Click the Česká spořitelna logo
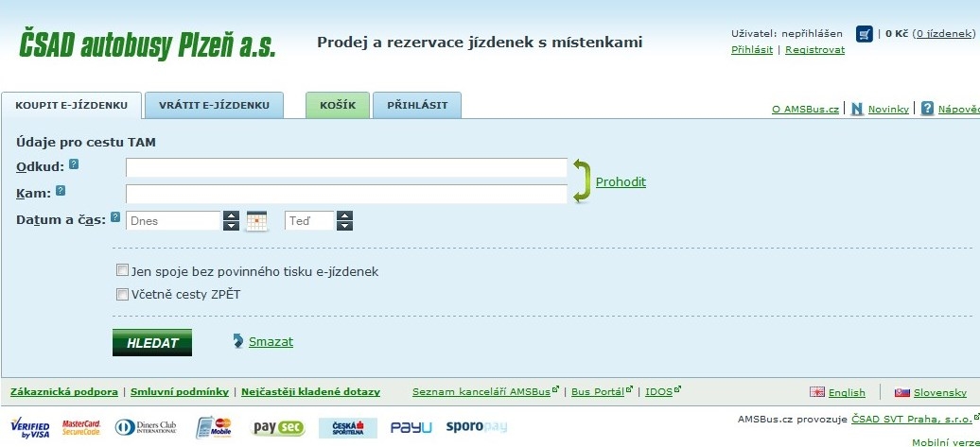 (347, 428)
